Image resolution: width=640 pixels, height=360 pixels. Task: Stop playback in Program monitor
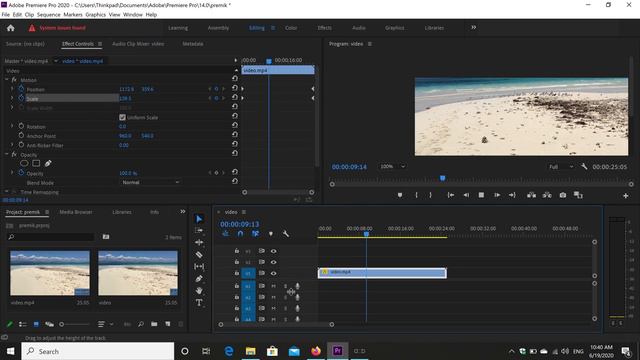coord(481,195)
